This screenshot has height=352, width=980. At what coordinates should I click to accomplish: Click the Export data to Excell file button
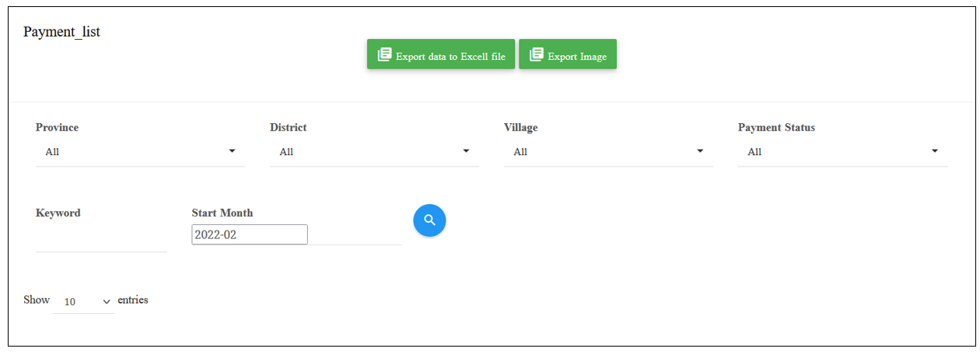point(441,55)
